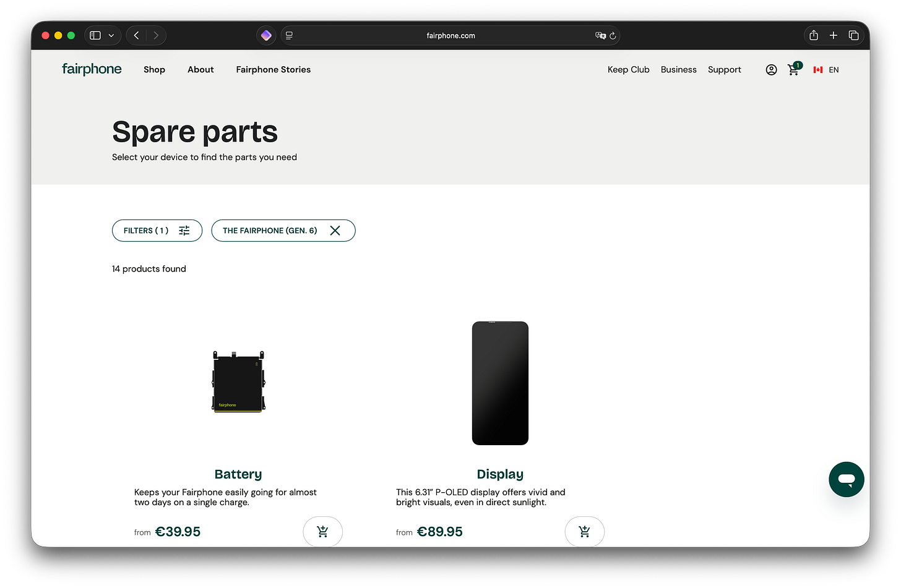Expand the sidebar dropdown chevron
Screen dimensions: 901x588
coord(111,35)
